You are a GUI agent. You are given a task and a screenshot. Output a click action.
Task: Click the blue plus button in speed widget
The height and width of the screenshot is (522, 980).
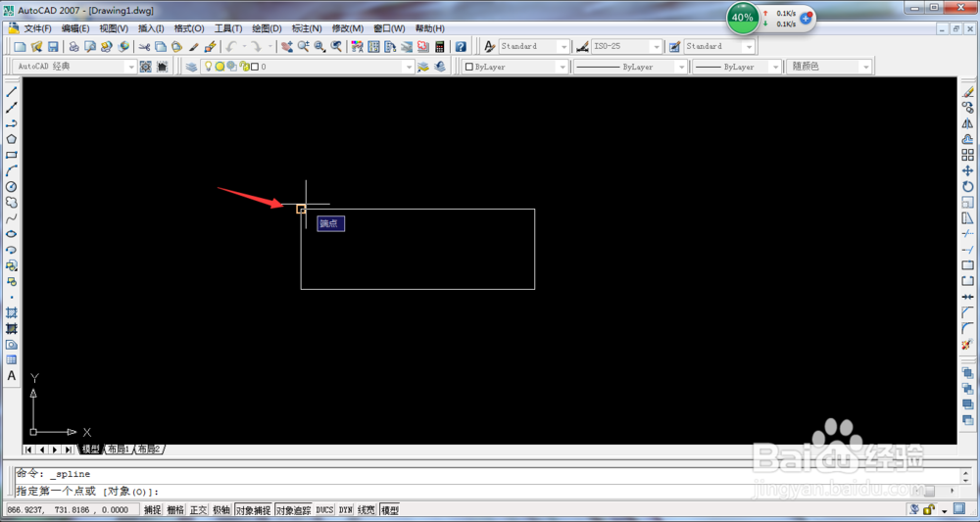coord(807,18)
